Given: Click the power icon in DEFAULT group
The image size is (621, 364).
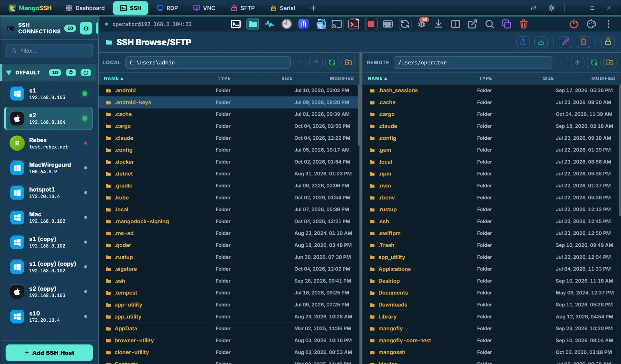Looking at the screenshot, I should pos(86,73).
